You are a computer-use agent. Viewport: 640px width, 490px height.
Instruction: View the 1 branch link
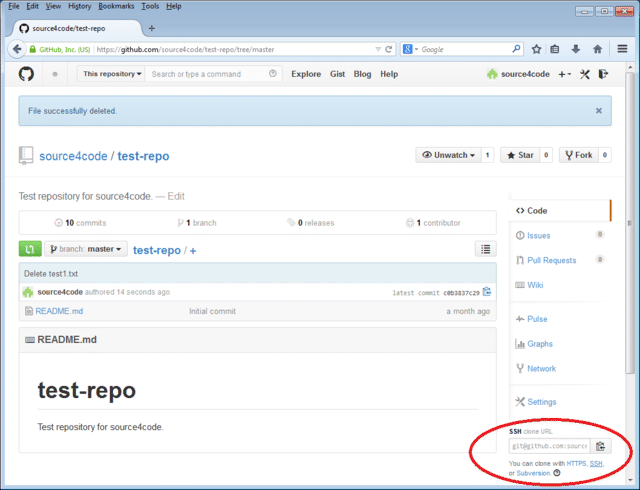tap(197, 223)
